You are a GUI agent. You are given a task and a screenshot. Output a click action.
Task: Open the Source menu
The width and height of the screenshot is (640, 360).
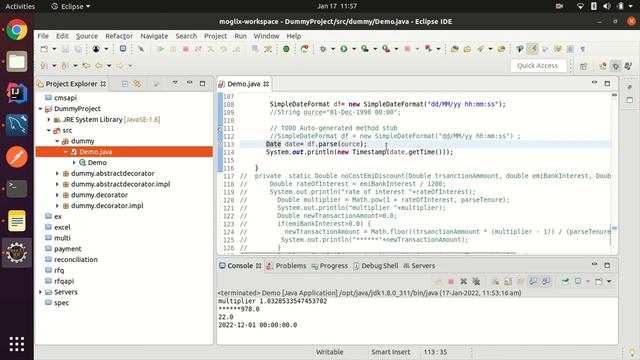[x=87, y=36]
